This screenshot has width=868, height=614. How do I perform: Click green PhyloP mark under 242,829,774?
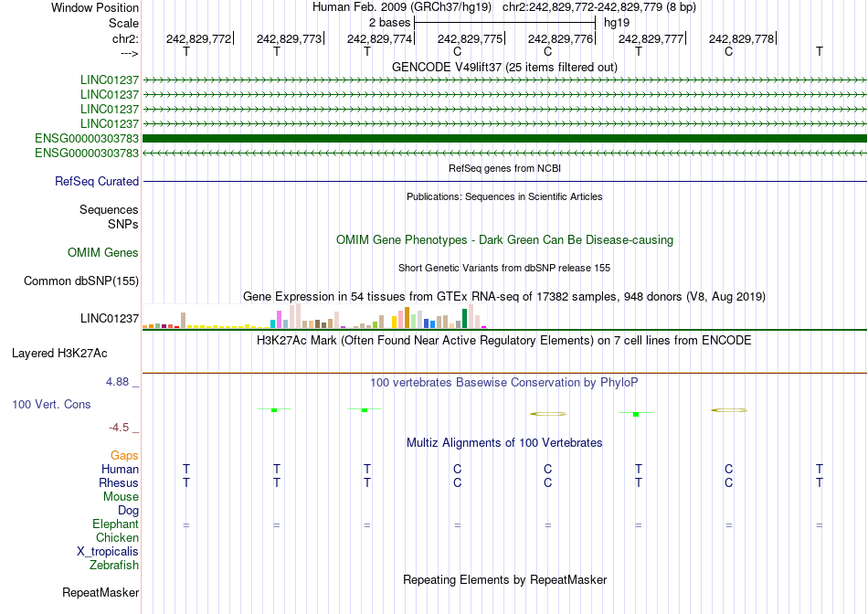click(x=365, y=409)
